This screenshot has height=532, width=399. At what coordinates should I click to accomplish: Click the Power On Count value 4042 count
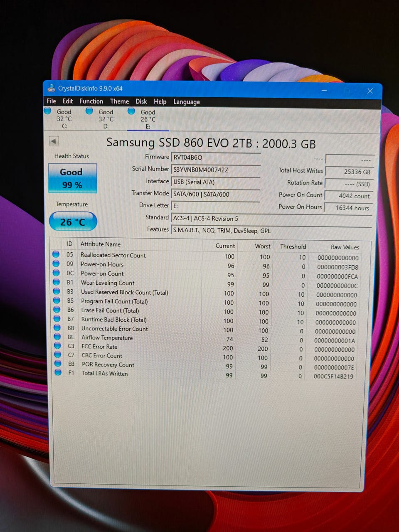point(348,196)
